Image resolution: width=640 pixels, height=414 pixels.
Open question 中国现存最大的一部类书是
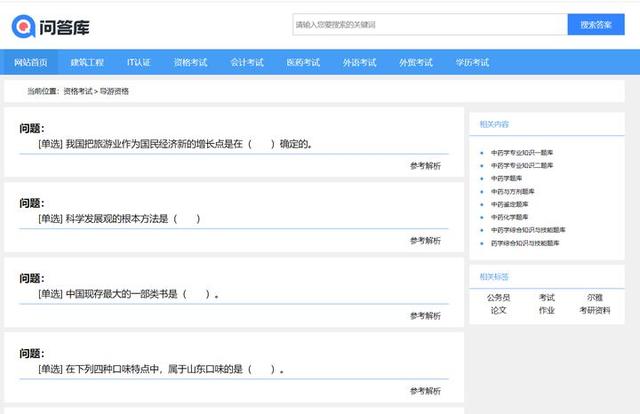[129, 294]
